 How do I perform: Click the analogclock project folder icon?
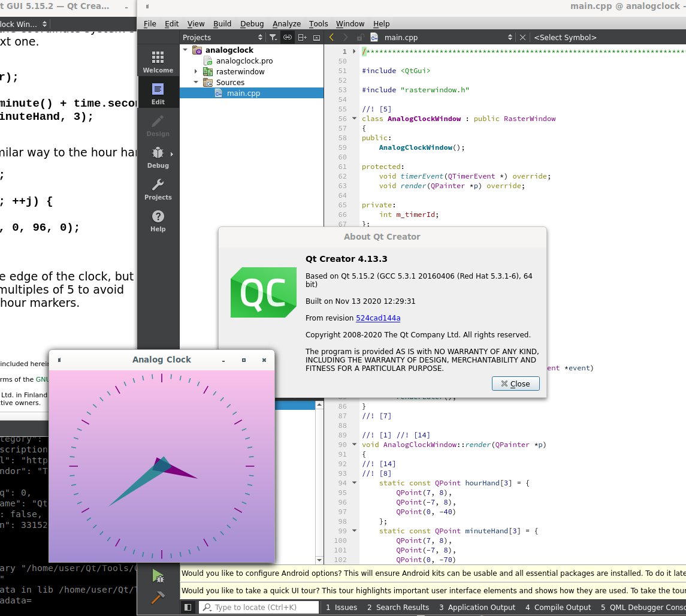click(197, 50)
